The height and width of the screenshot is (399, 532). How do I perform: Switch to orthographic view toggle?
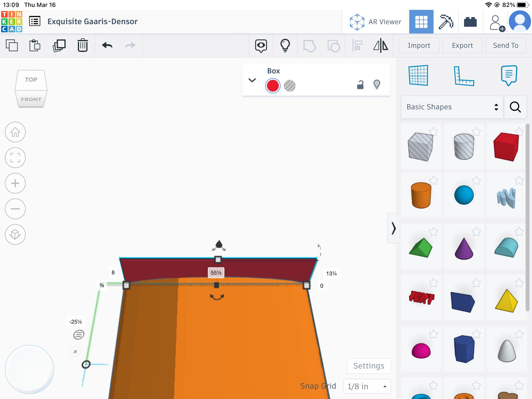click(x=15, y=234)
